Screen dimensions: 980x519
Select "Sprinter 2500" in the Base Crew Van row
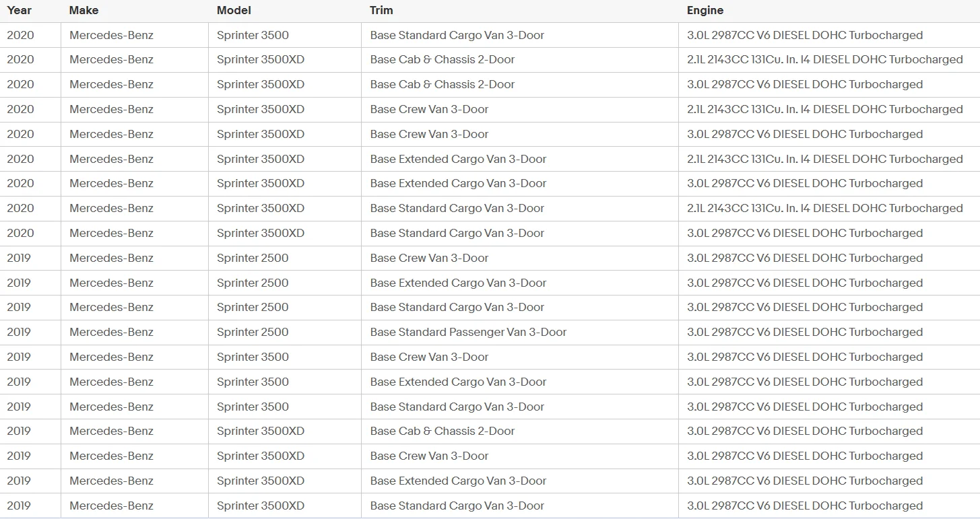(253, 258)
